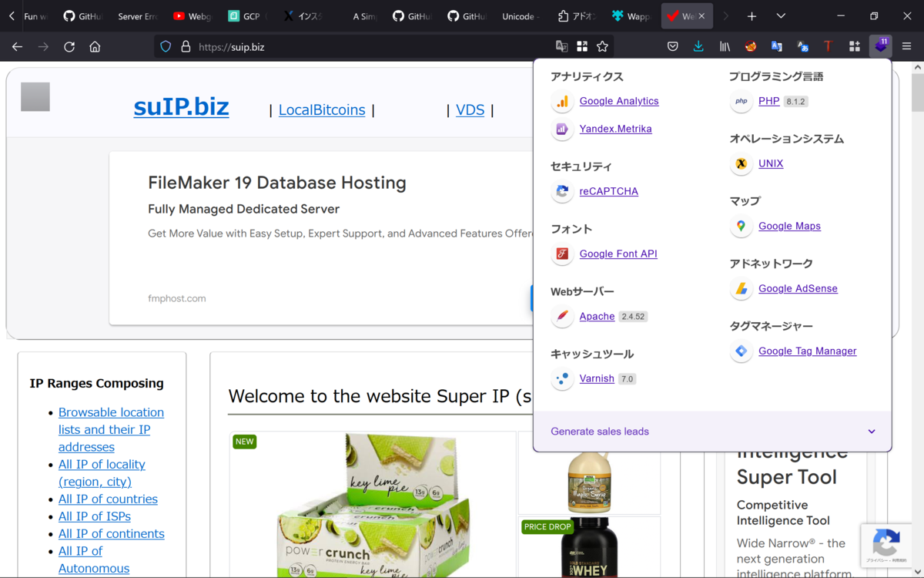Screen dimensions: 924x578
Task: Open the Firefox hamburger menu
Action: pyautogui.click(x=906, y=47)
